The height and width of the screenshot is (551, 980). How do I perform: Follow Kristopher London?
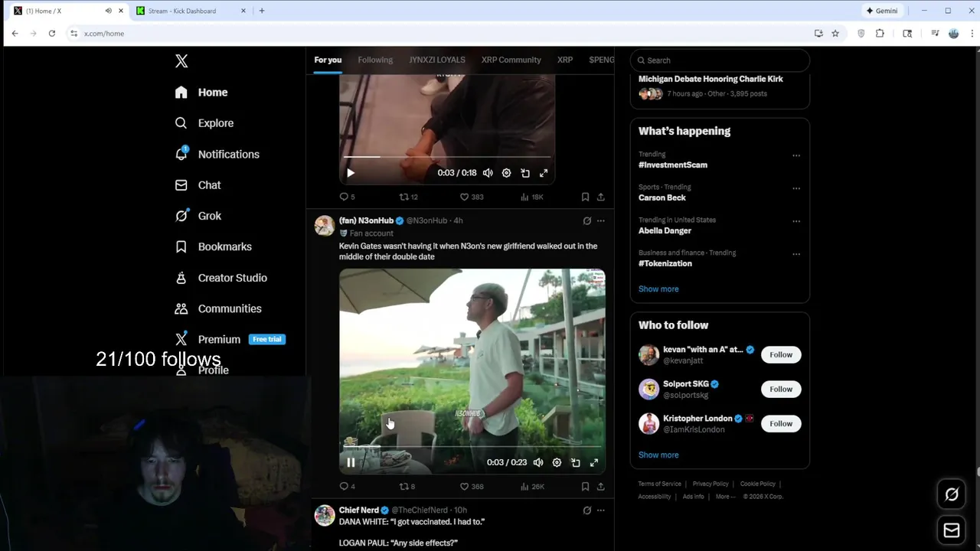[781, 423]
